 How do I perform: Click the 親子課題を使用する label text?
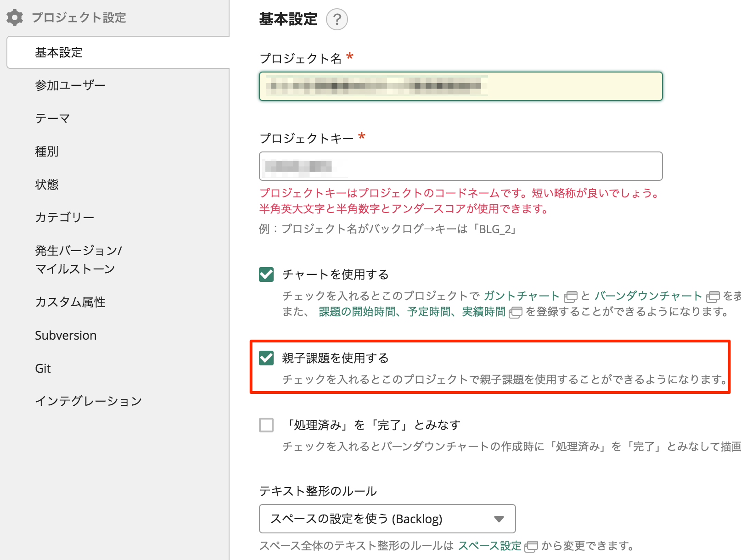336,358
